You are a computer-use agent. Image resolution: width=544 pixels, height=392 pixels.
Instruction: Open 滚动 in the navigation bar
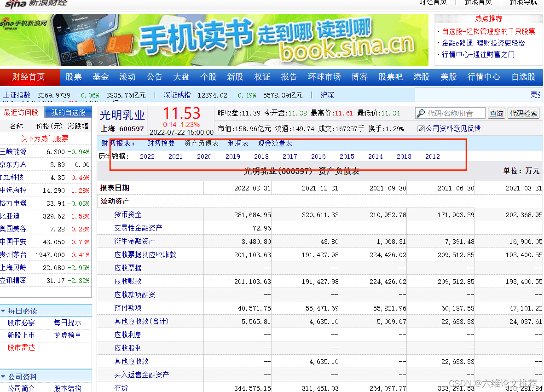tap(127, 77)
